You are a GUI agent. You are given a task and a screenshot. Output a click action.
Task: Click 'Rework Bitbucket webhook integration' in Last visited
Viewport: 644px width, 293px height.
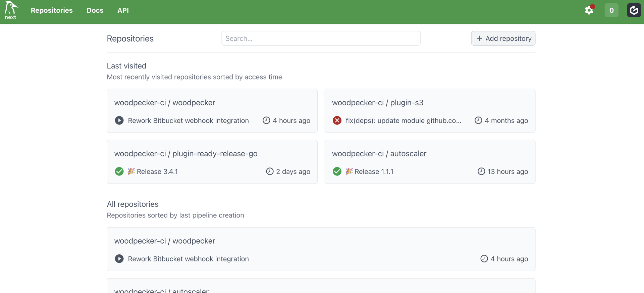(189, 120)
